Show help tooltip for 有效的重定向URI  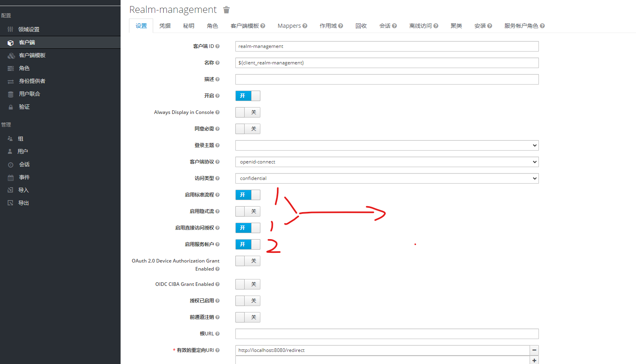point(217,350)
